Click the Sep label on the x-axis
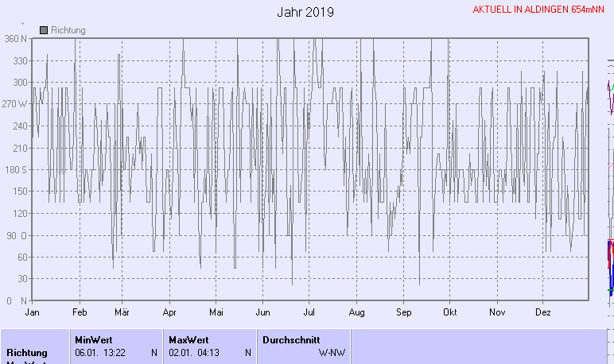Screen dimensions: 614x364 (404, 313)
